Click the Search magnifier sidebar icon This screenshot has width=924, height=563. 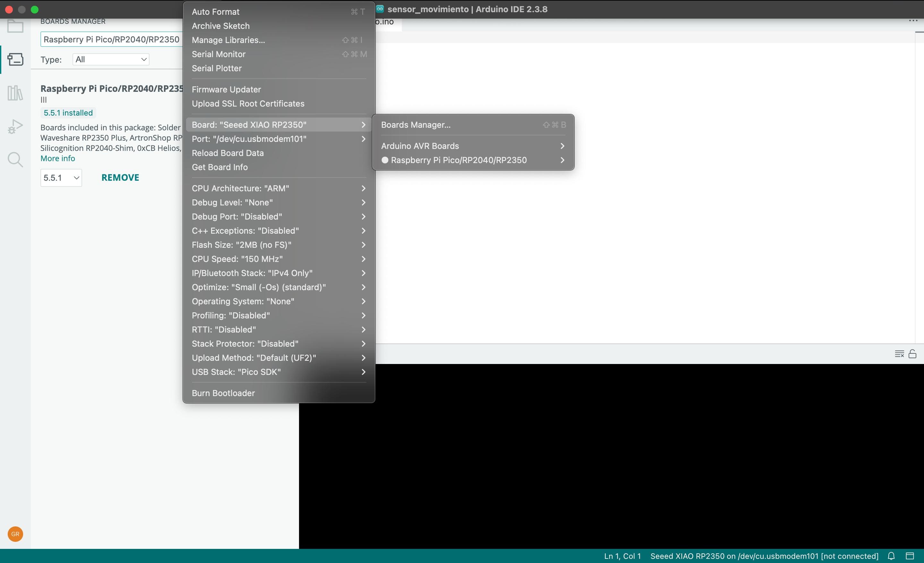point(15,160)
